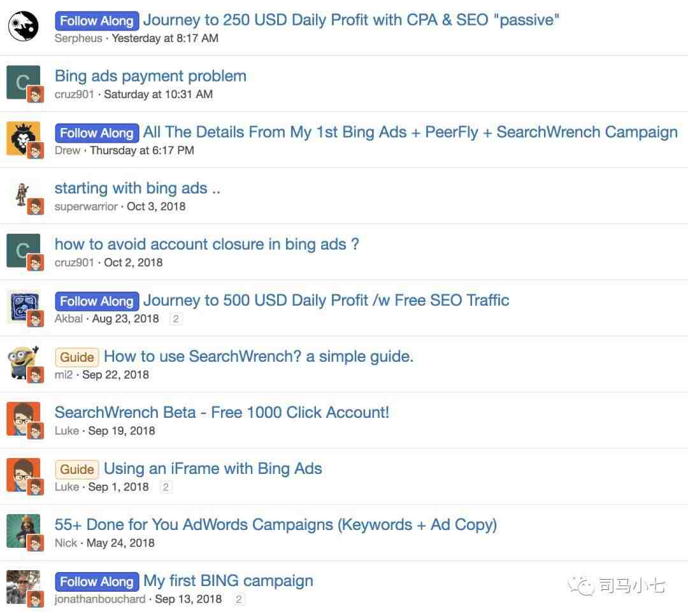Click Nick's green knight avatar
Image resolution: width=688 pixels, height=616 pixels.
(22, 529)
